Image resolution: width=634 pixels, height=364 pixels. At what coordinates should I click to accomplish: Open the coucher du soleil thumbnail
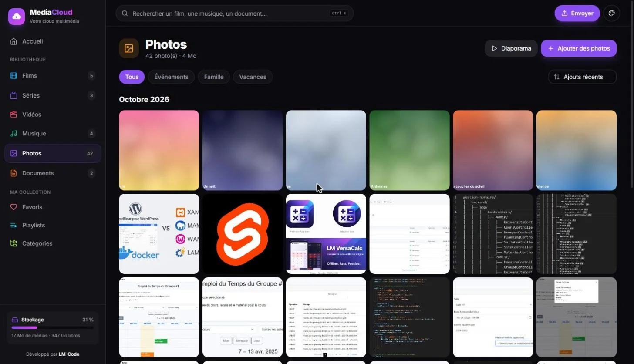point(493,150)
